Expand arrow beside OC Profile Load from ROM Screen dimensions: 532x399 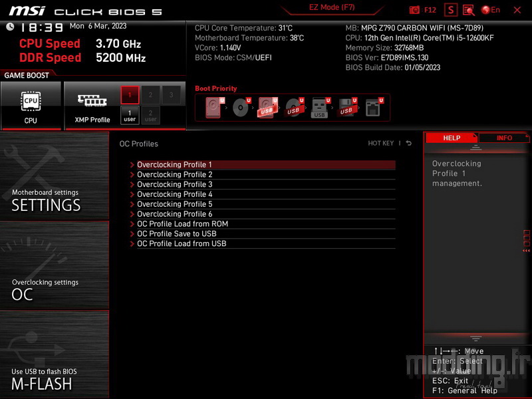tap(132, 224)
